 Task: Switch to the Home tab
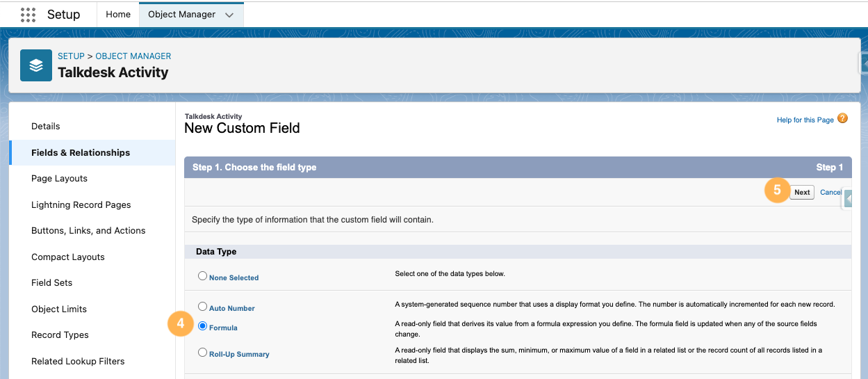click(118, 15)
